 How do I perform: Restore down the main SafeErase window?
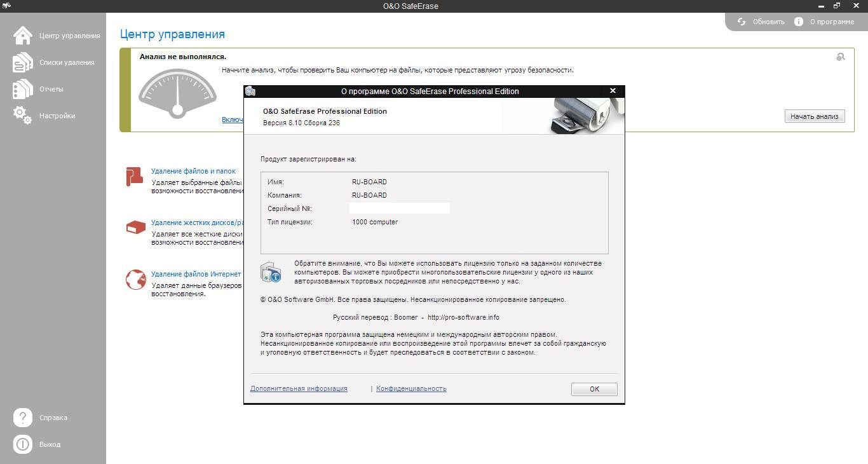tap(837, 6)
